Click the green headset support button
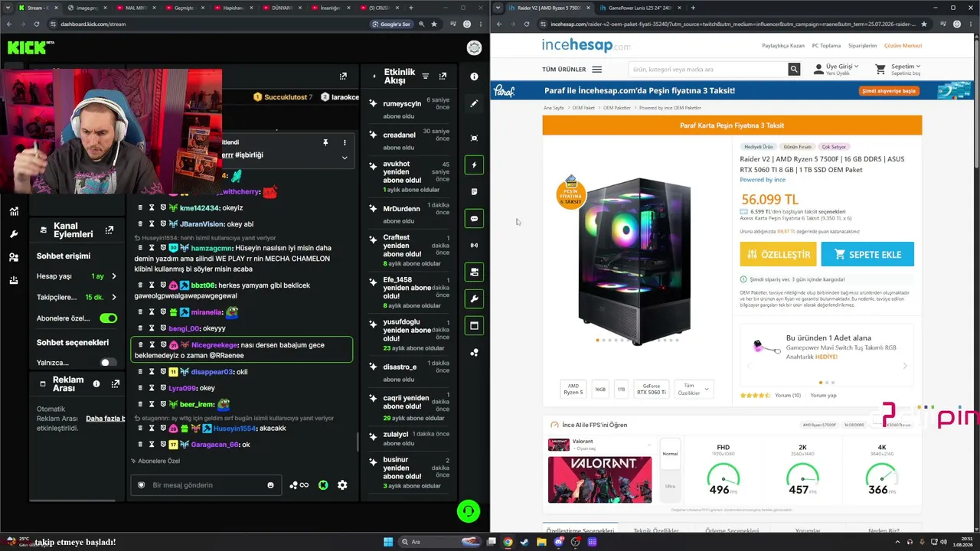Viewport: 980px width, 551px height. [469, 511]
